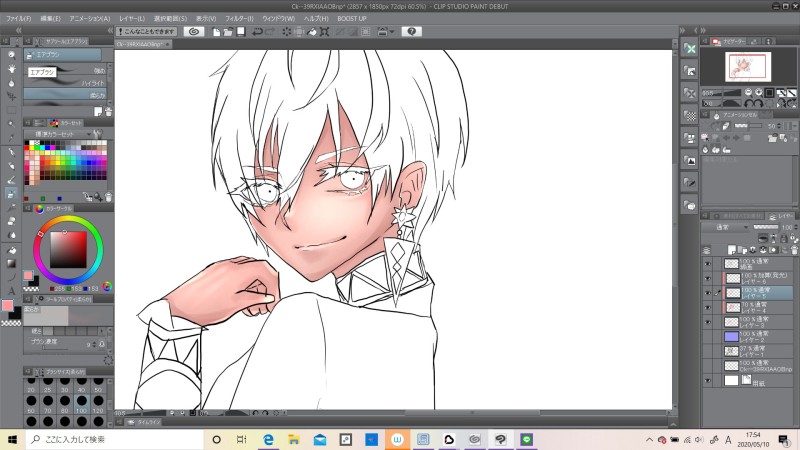
Task: Select the Eraser tool
Action: pos(11,221)
